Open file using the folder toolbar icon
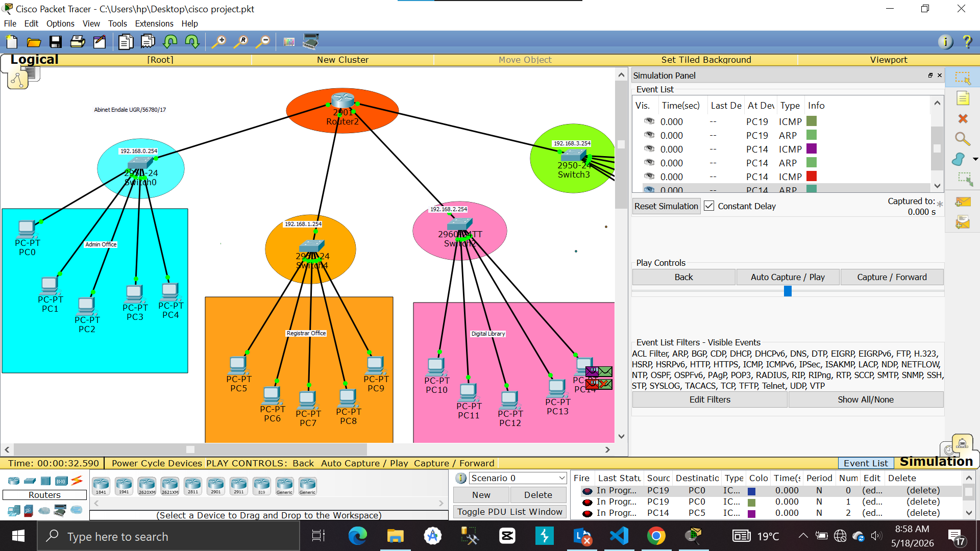The height and width of the screenshot is (551, 980). pos(34,42)
